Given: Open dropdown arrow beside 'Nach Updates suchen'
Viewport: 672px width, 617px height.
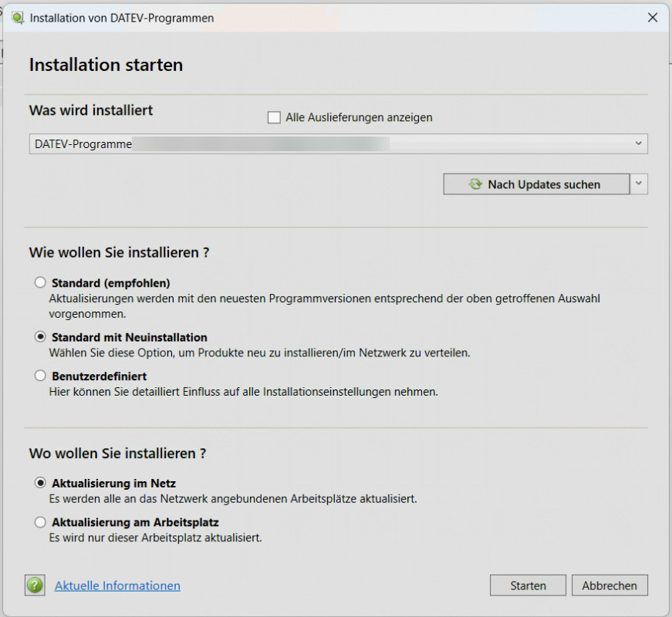Looking at the screenshot, I should pyautogui.click(x=639, y=184).
